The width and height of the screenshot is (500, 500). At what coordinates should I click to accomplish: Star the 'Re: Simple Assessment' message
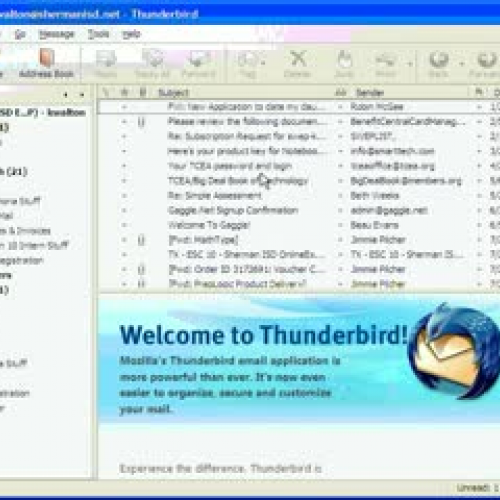(124, 196)
